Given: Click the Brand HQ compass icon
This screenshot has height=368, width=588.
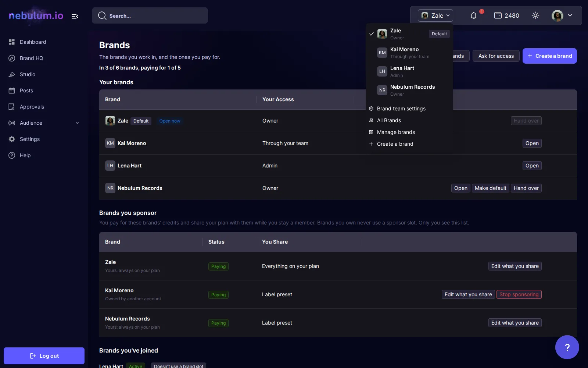Looking at the screenshot, I should click(12, 58).
